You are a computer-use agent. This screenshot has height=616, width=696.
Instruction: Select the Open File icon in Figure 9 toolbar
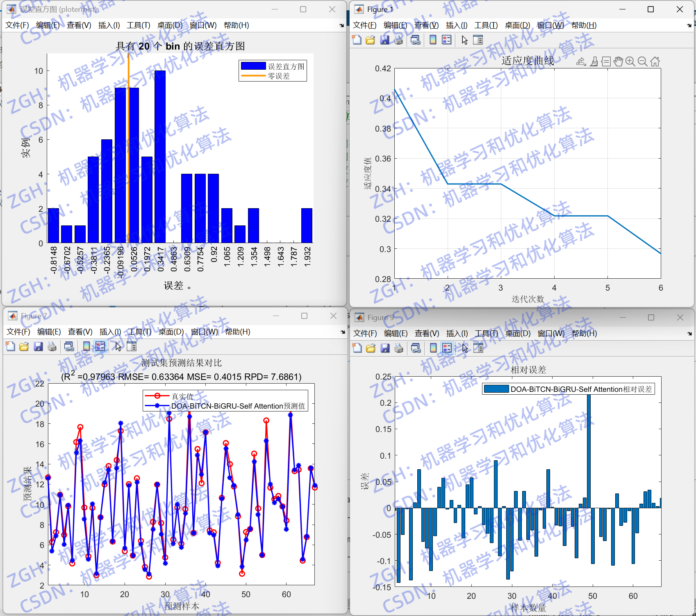(371, 348)
